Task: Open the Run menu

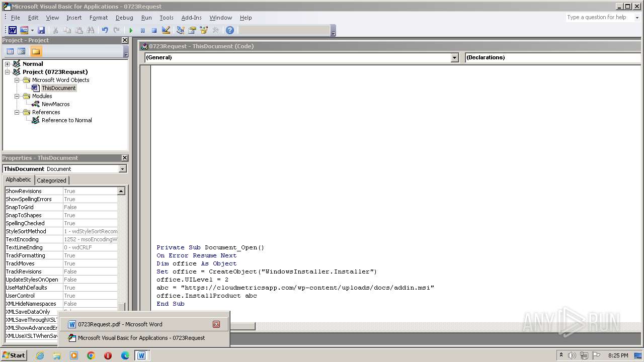Action: [x=146, y=18]
